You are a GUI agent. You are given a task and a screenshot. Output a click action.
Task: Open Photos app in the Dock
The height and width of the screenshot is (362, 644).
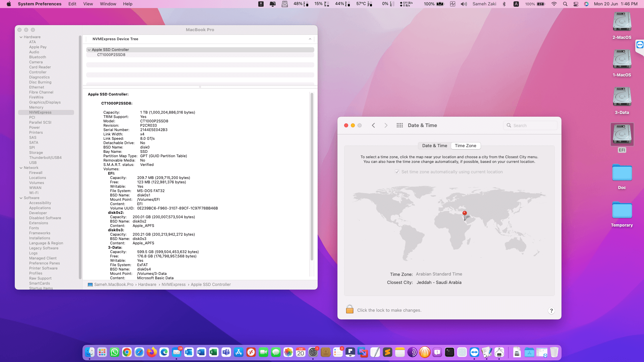pyautogui.click(x=288, y=352)
